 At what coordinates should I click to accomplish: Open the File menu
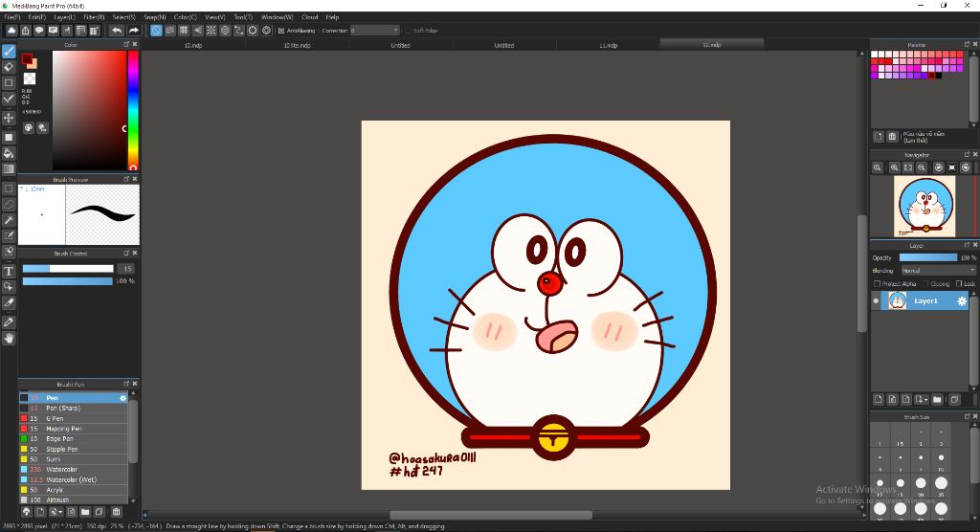[11, 17]
